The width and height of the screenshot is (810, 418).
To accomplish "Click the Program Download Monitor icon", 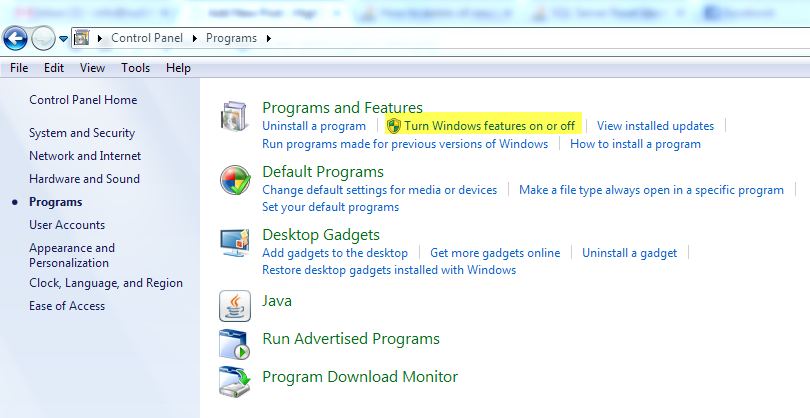I will click(235, 382).
